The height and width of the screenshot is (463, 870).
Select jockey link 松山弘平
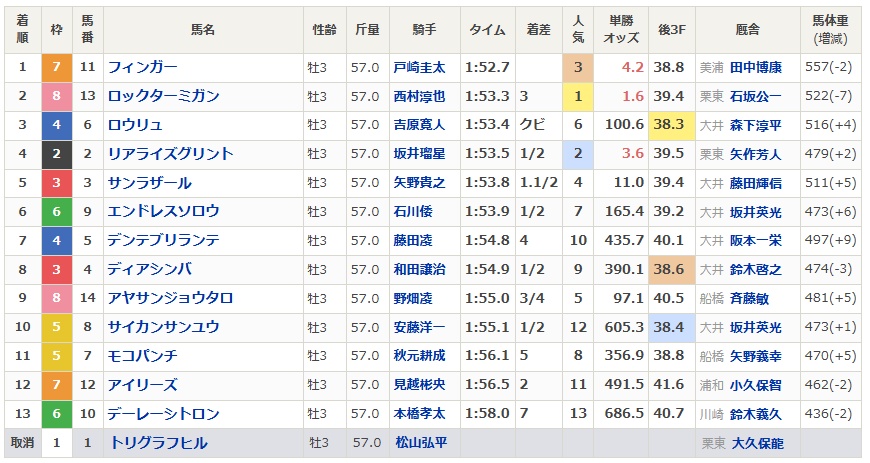pos(419,443)
